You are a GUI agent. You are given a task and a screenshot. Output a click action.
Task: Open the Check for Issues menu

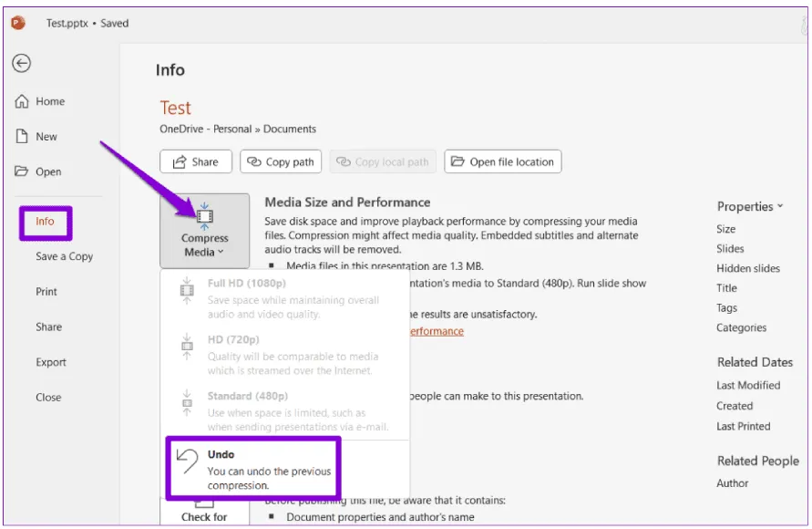coord(204,513)
